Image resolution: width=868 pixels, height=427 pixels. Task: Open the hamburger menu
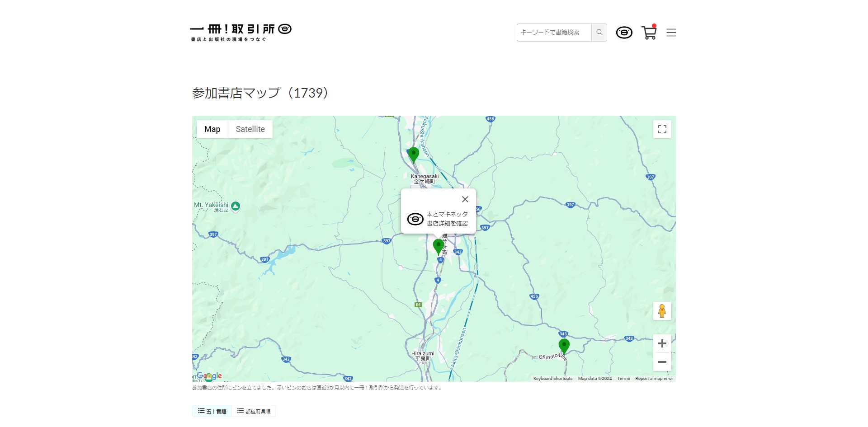tap(671, 33)
